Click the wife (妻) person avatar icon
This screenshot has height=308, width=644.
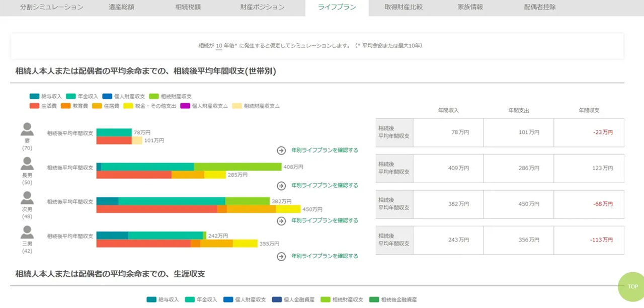coord(27,130)
